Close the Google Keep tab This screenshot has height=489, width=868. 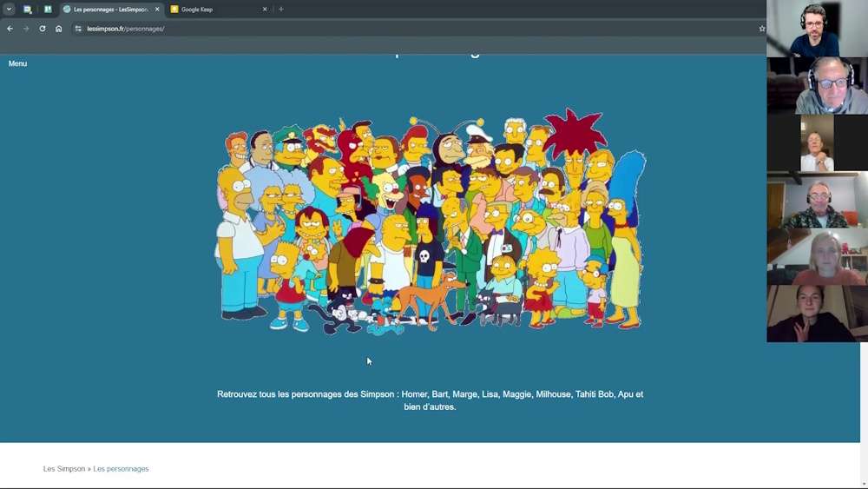[x=265, y=10]
